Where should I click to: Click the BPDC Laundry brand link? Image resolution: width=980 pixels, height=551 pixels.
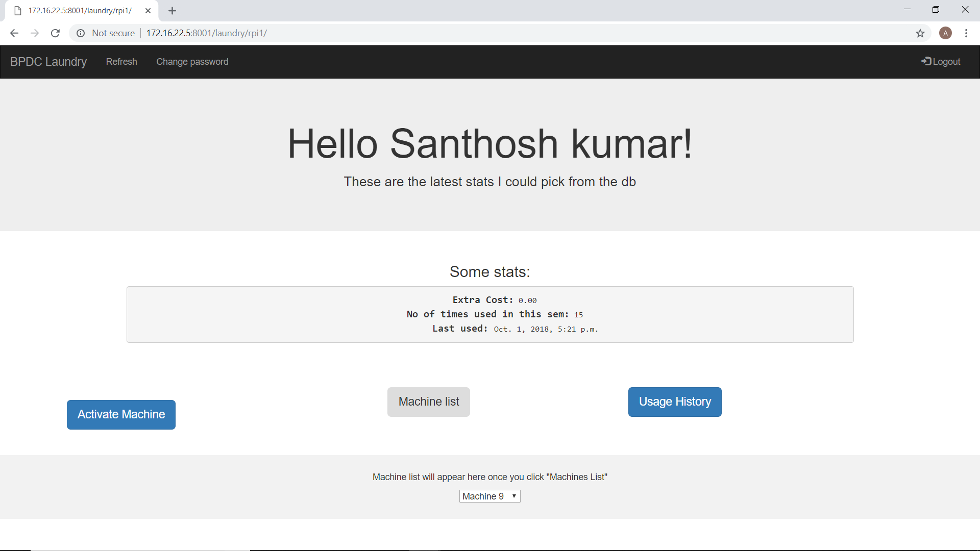coord(48,62)
